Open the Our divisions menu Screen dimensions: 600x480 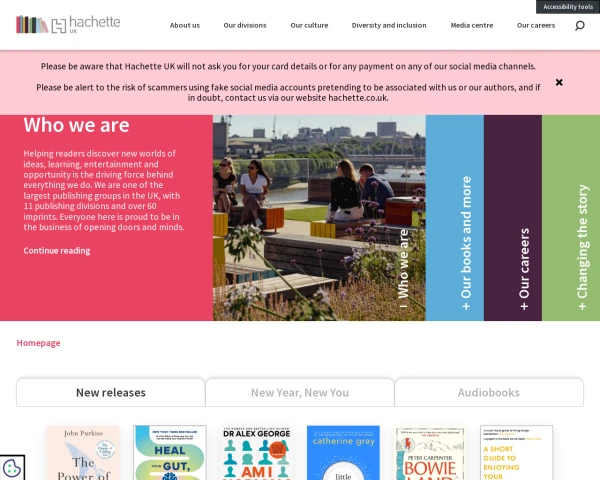[245, 25]
